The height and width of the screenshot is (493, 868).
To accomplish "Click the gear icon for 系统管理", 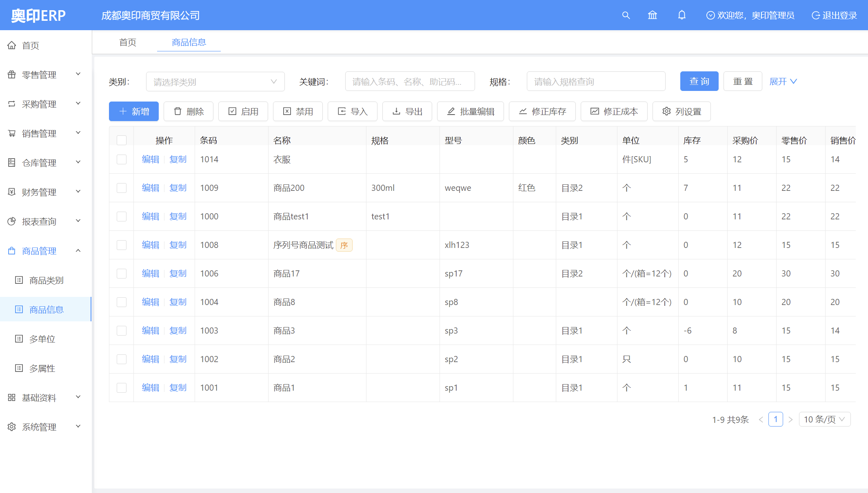I will click(x=12, y=427).
